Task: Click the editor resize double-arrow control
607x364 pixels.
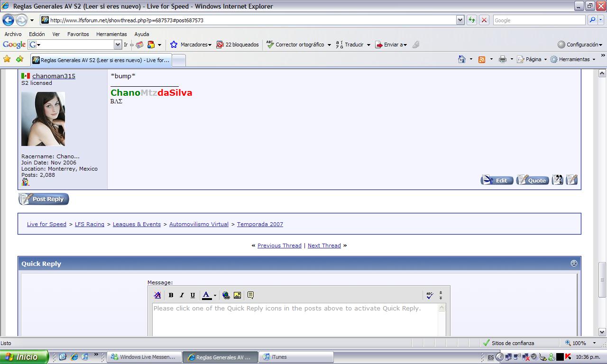Action: click(x=441, y=295)
